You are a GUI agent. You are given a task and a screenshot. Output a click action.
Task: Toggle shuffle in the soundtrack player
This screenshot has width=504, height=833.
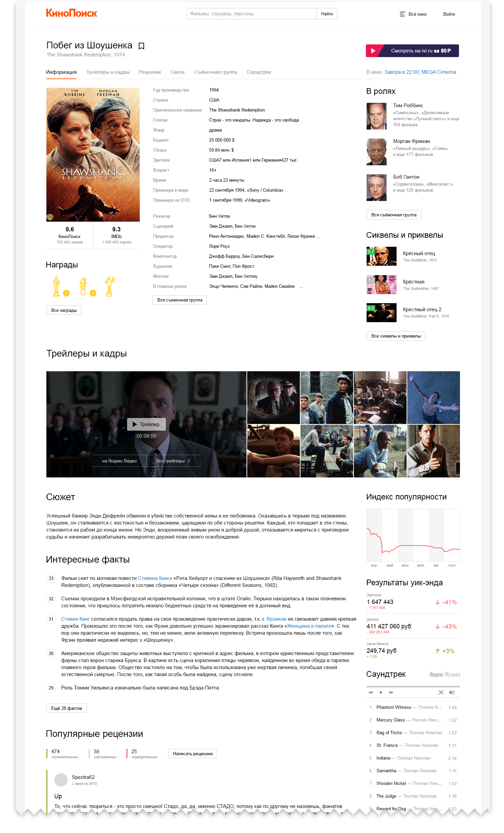[441, 692]
